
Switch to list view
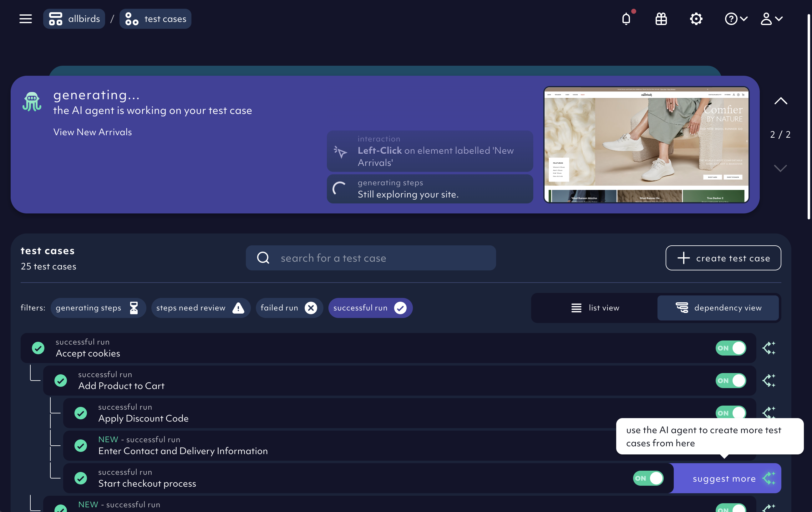595,308
